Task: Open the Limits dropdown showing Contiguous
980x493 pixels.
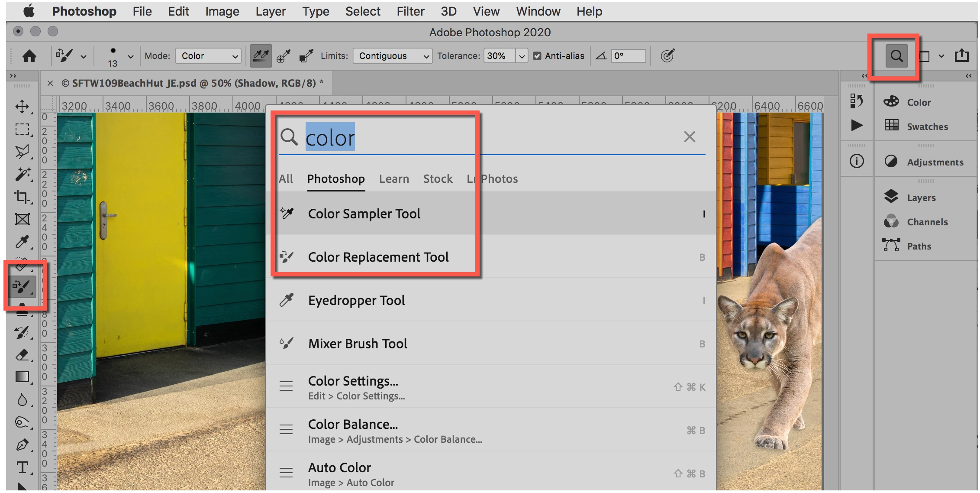Action: click(392, 56)
